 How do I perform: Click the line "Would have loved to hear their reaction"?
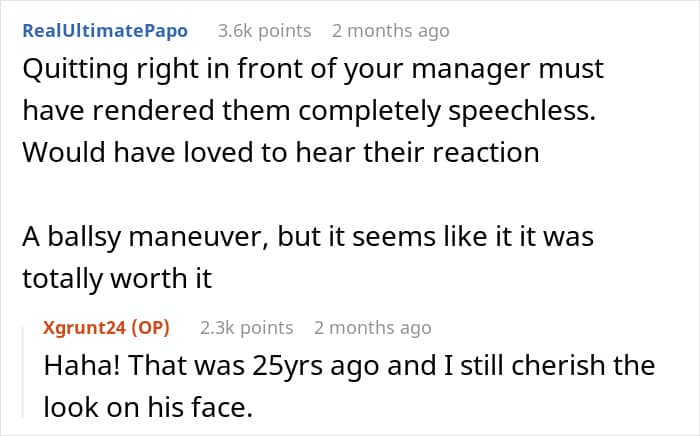point(280,153)
